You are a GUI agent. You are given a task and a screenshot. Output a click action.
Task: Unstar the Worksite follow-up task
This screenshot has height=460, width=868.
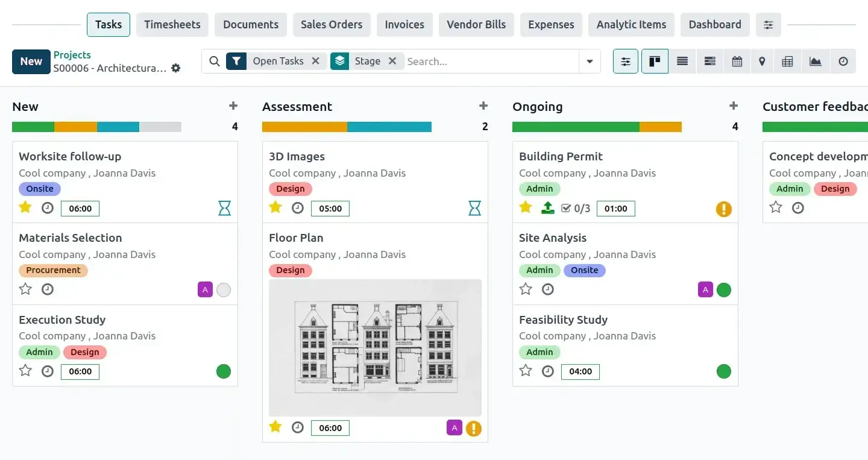(25, 208)
